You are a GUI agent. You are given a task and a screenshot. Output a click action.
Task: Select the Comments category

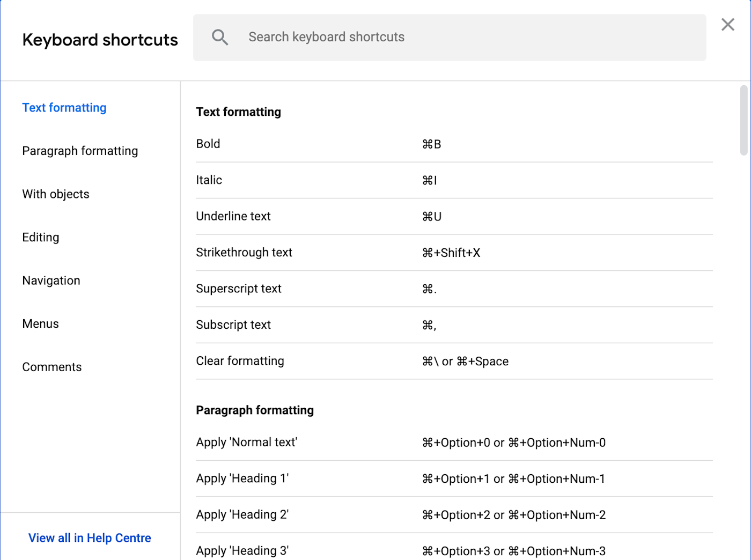click(52, 367)
